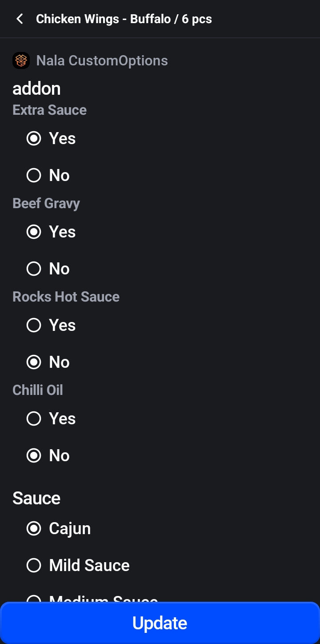Select Yes for Extra Sauce

pos(34,138)
